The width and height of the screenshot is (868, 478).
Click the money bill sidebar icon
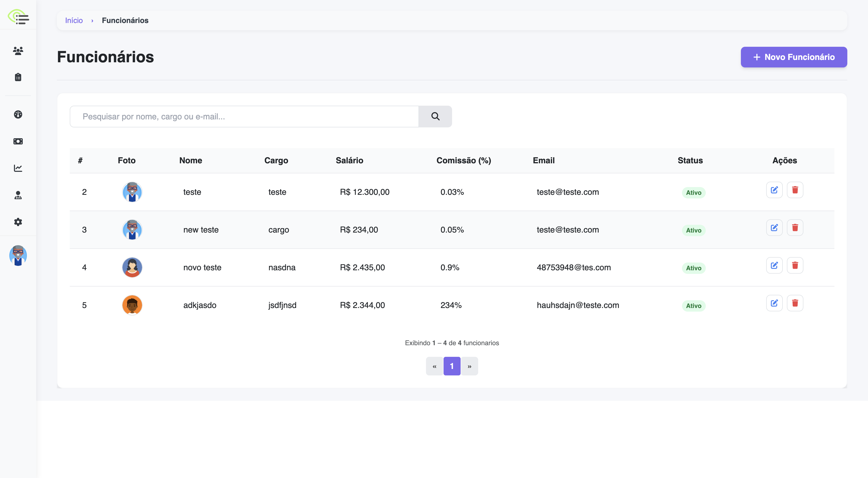coord(18,141)
